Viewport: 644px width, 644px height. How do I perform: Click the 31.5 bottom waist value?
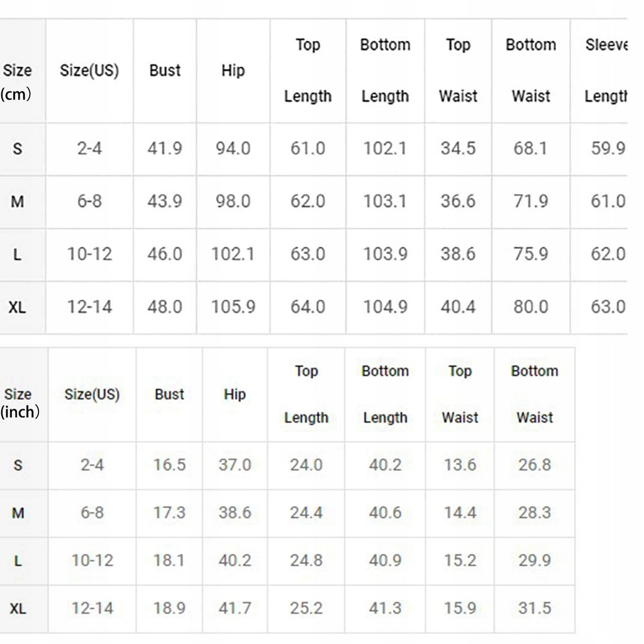[x=535, y=608]
